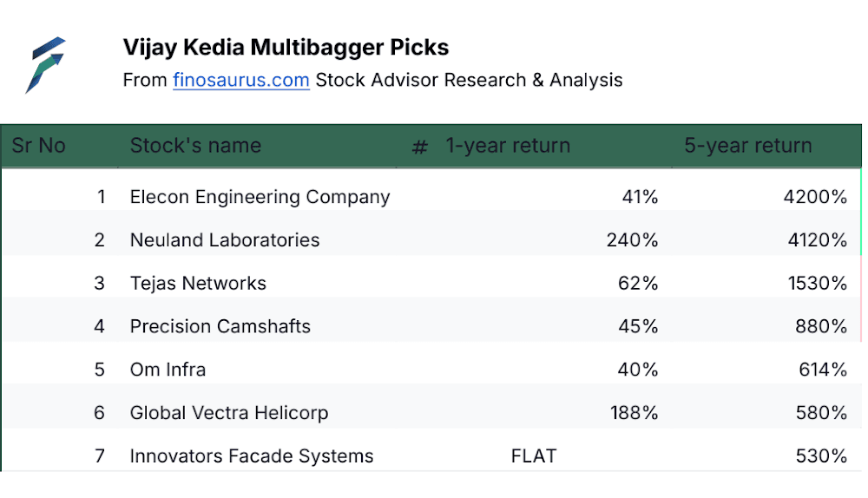Screen dimensions: 868x498
Task: Select the 188% one-year return value
Action: [634, 413]
